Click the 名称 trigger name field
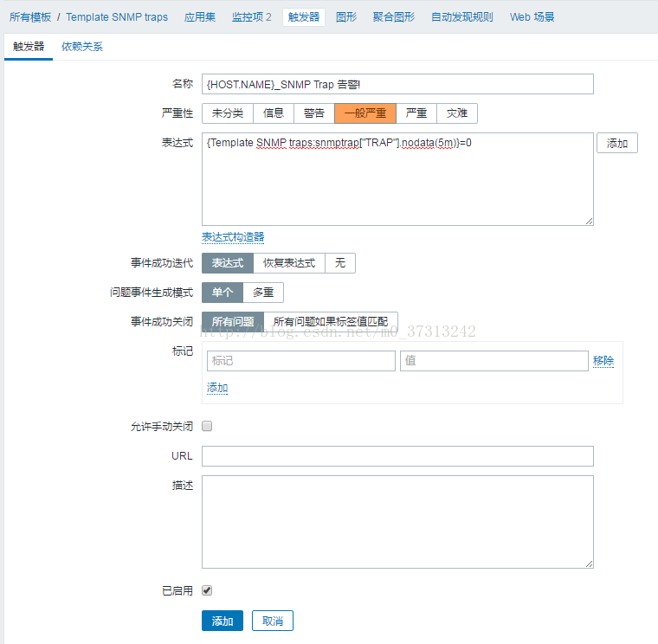 (x=397, y=84)
